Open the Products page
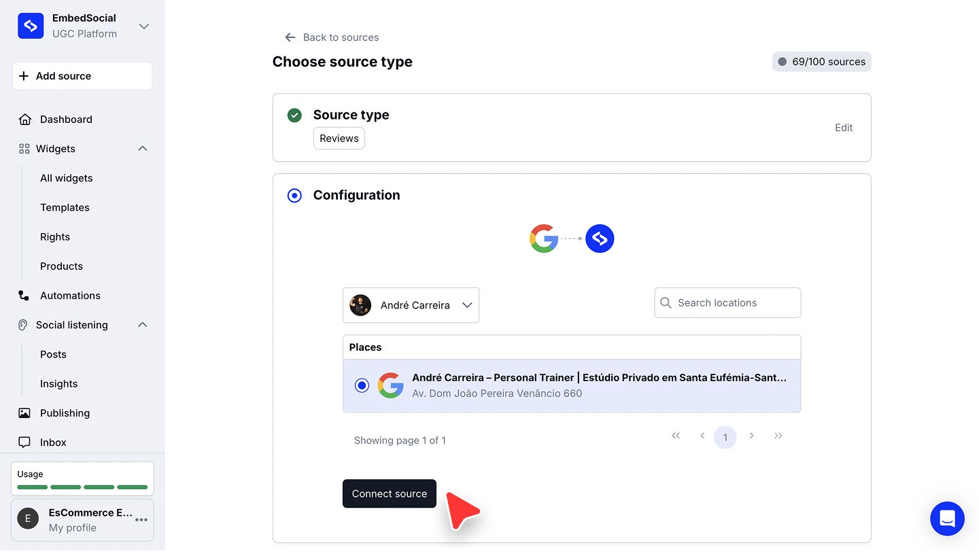979x560 pixels. pyautogui.click(x=61, y=266)
